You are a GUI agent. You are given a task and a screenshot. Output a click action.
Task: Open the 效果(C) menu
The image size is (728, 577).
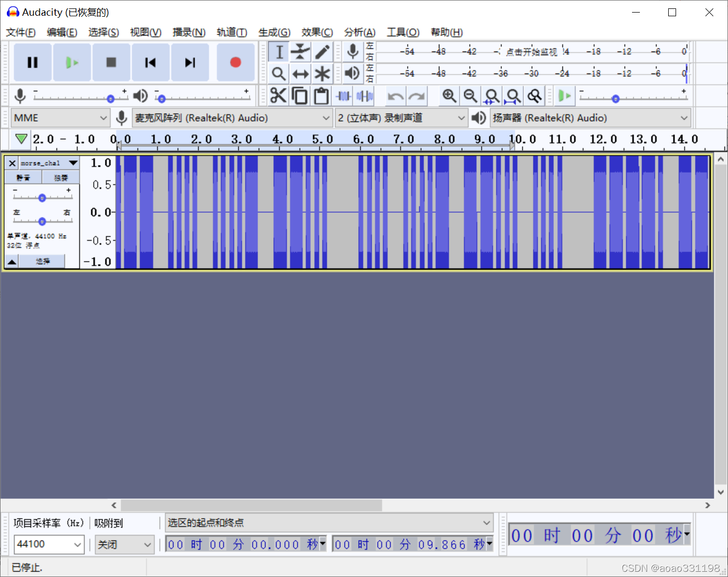317,32
